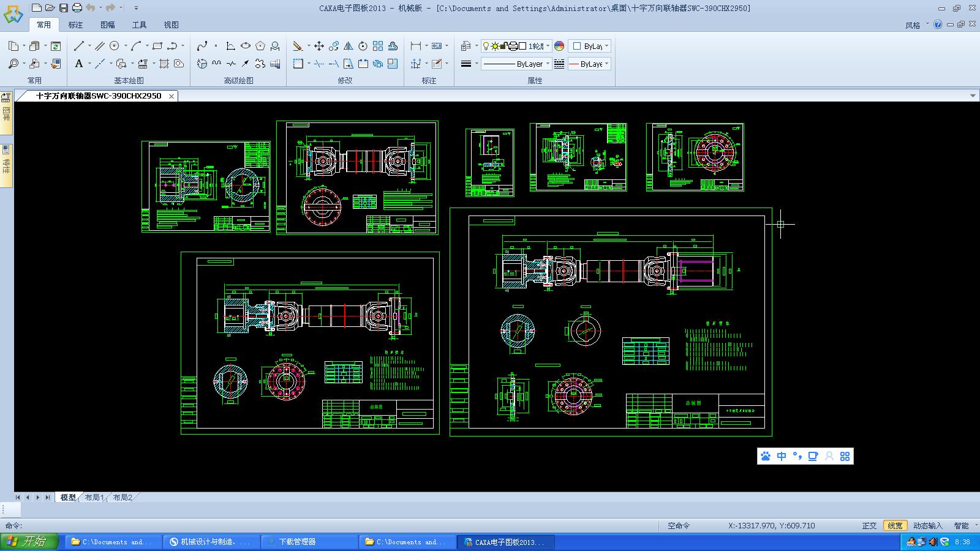Expand the Text tool dropdown arrow
Screen dimensions: 980x551
89,64
